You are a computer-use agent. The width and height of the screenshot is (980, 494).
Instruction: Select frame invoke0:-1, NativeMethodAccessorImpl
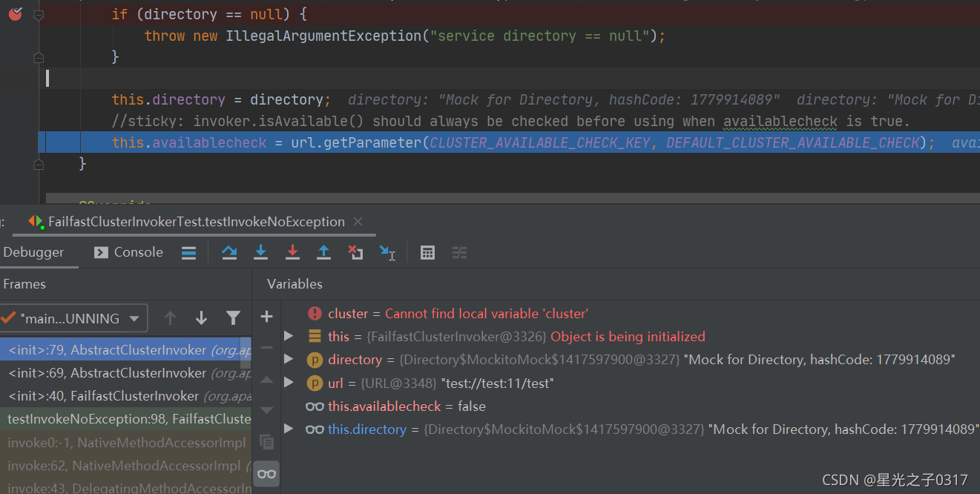coord(125,443)
